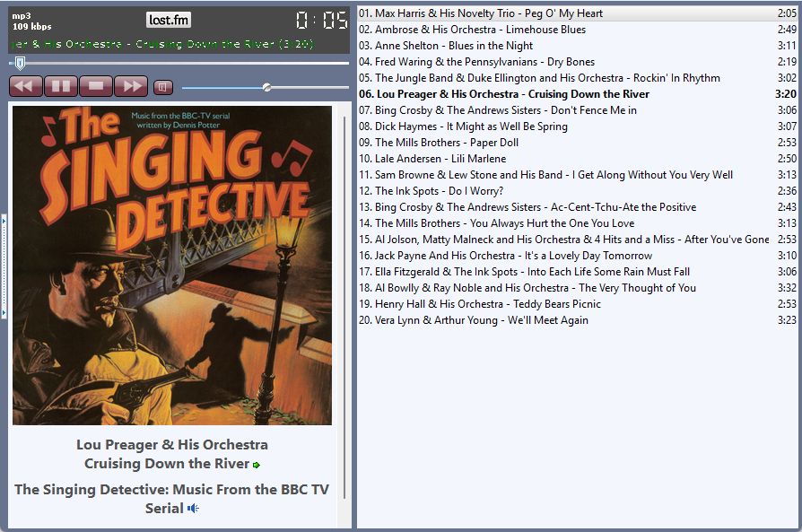802x532 pixels.
Task: Click artist name Lou Preager & His Orchestra below the artwork
Action: tap(172, 445)
